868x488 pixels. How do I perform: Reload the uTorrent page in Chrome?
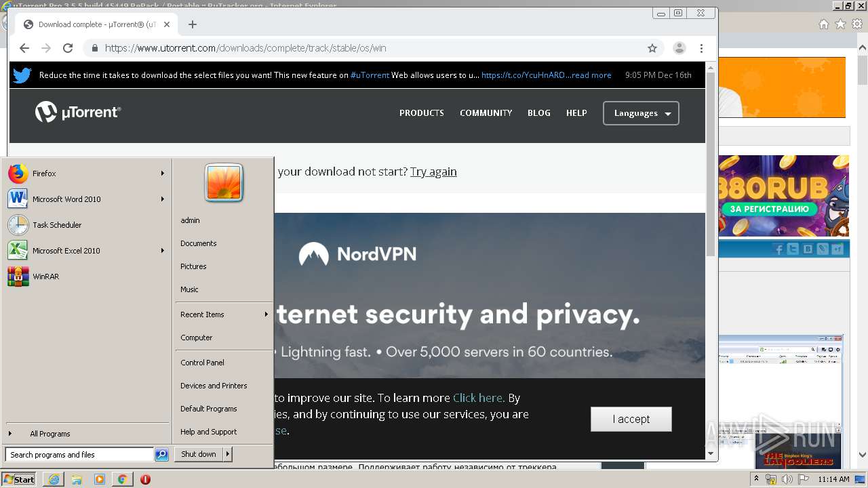[68, 48]
